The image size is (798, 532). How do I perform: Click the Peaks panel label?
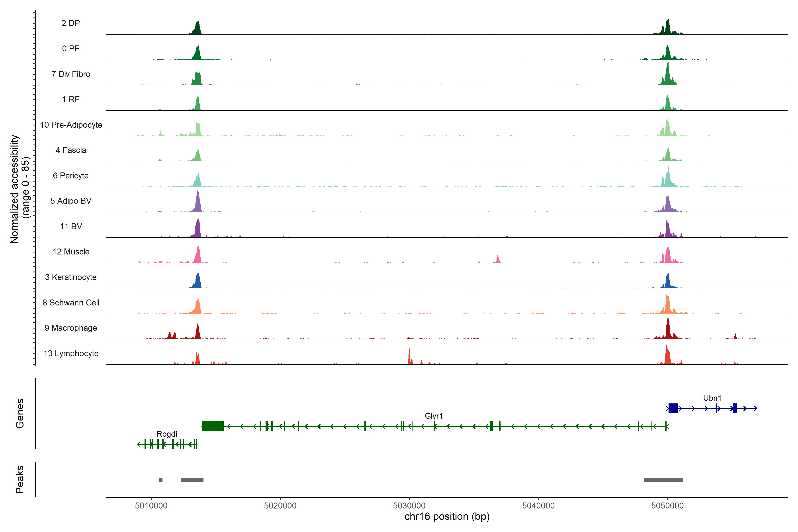[20, 479]
